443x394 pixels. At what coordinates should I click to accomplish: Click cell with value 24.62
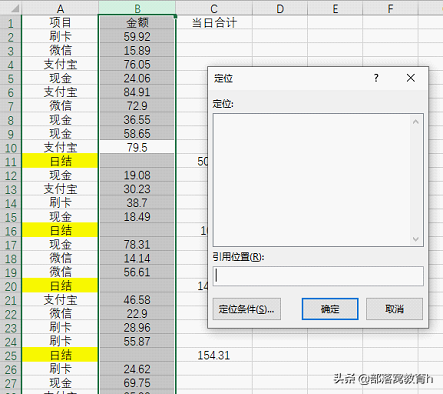137,369
